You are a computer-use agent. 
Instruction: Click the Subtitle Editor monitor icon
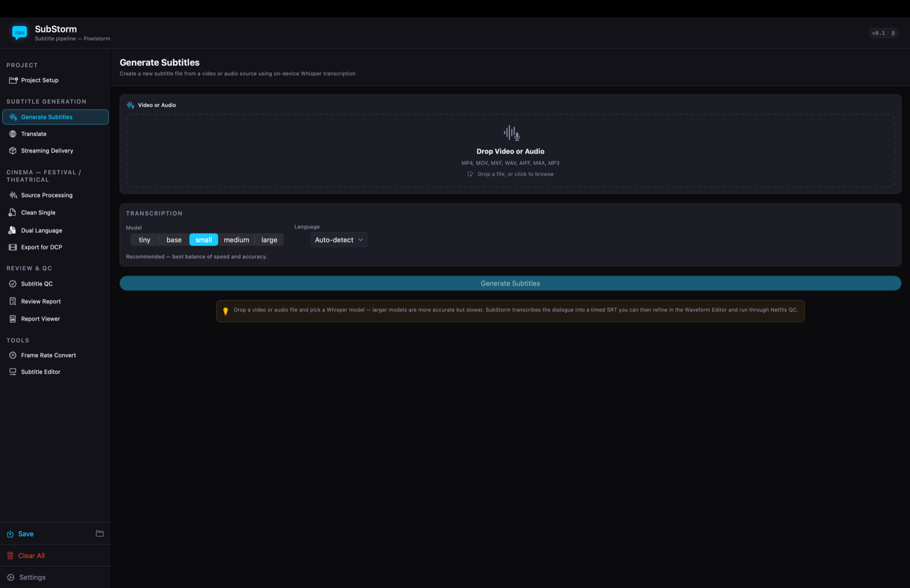[13, 372]
